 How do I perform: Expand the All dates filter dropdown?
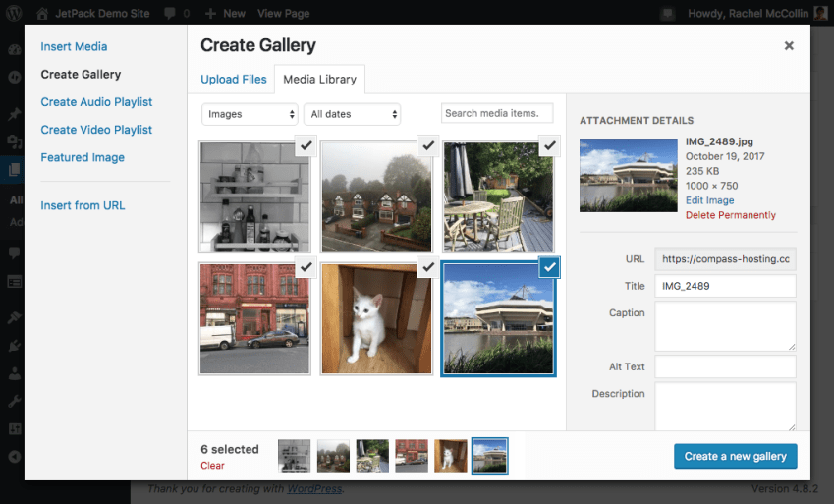coord(352,114)
